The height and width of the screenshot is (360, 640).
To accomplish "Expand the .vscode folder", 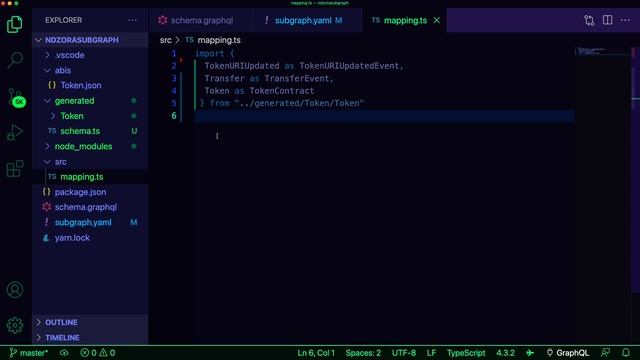I will (x=90, y=55).
